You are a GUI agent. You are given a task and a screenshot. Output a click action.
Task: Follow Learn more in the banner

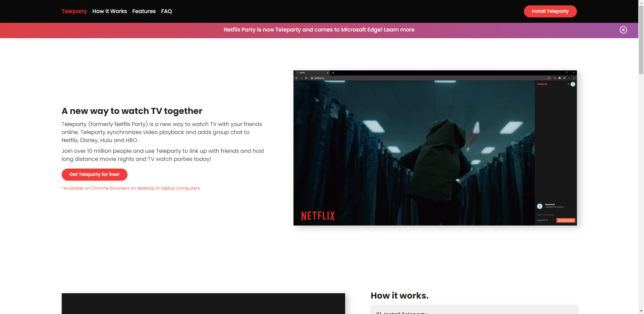[399, 30]
